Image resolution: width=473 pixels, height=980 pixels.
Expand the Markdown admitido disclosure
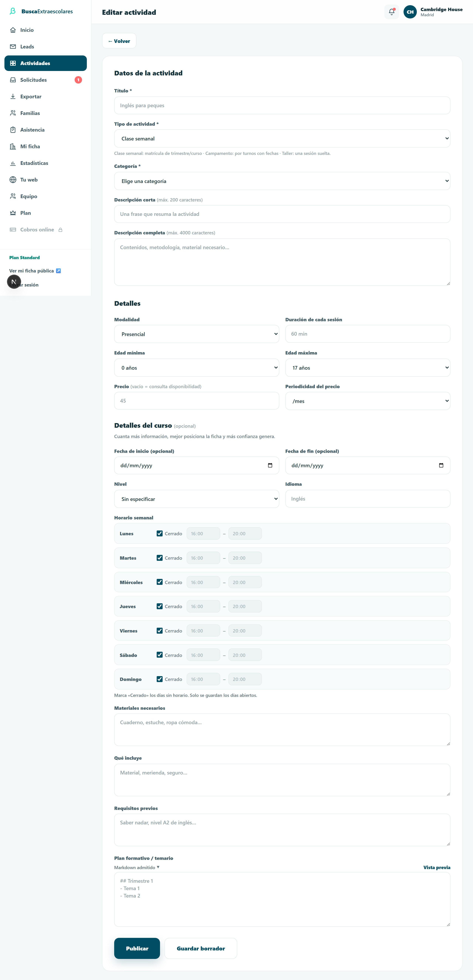pos(137,867)
